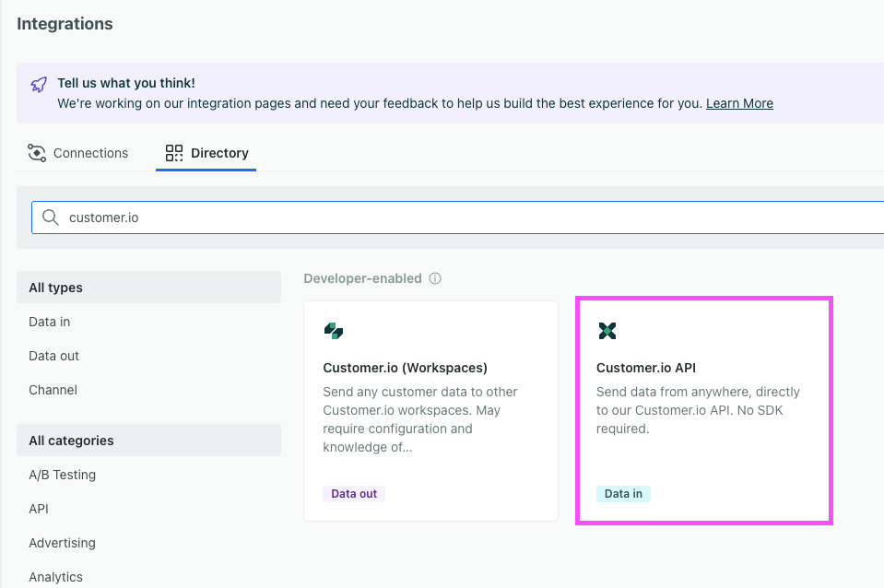Click the search magnifier icon

50,218
